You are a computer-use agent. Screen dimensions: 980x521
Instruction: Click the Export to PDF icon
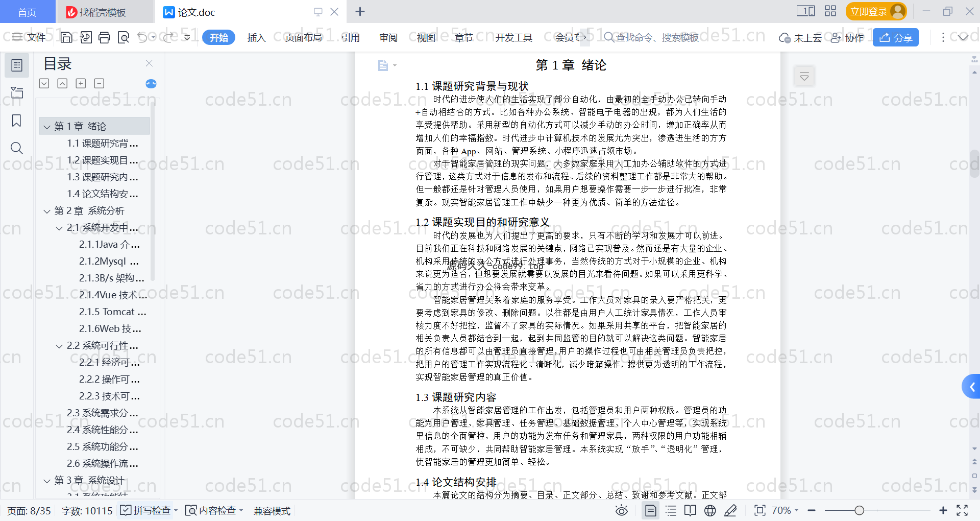(86, 37)
